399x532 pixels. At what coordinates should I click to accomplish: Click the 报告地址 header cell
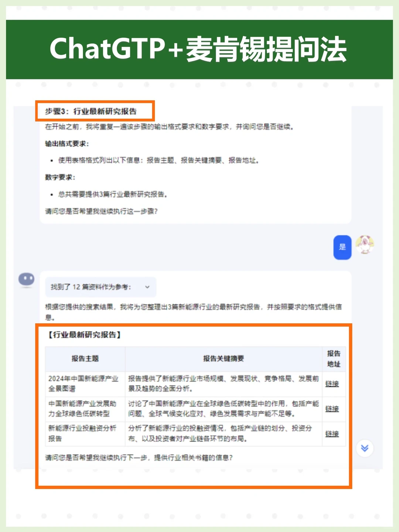click(x=334, y=358)
